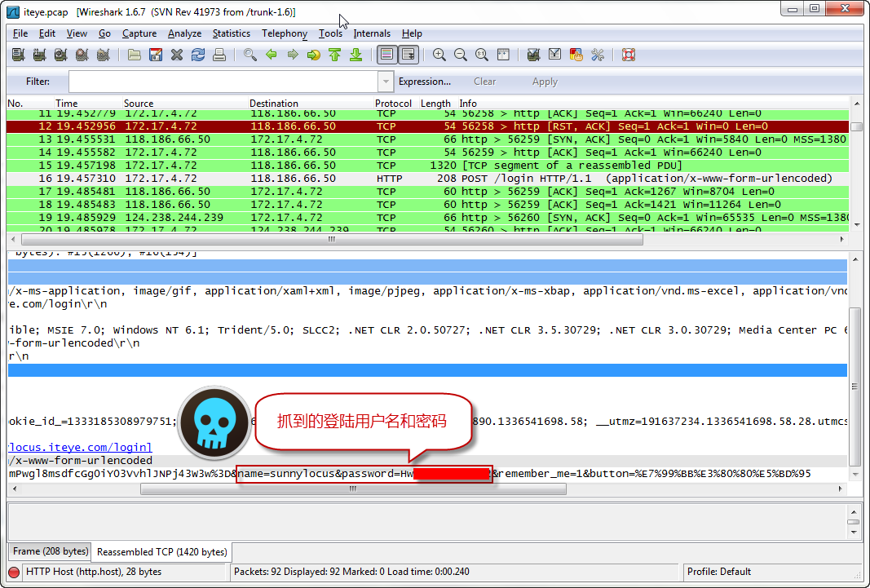This screenshot has width=870, height=588.
Task: Open preferences wrench icon
Action: coord(597,55)
